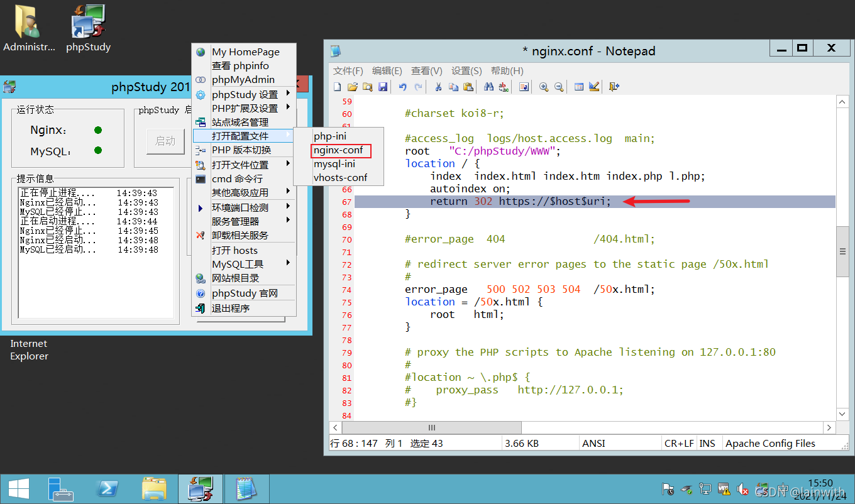
Task: Click the muted volume tray icon
Action: [x=742, y=489]
